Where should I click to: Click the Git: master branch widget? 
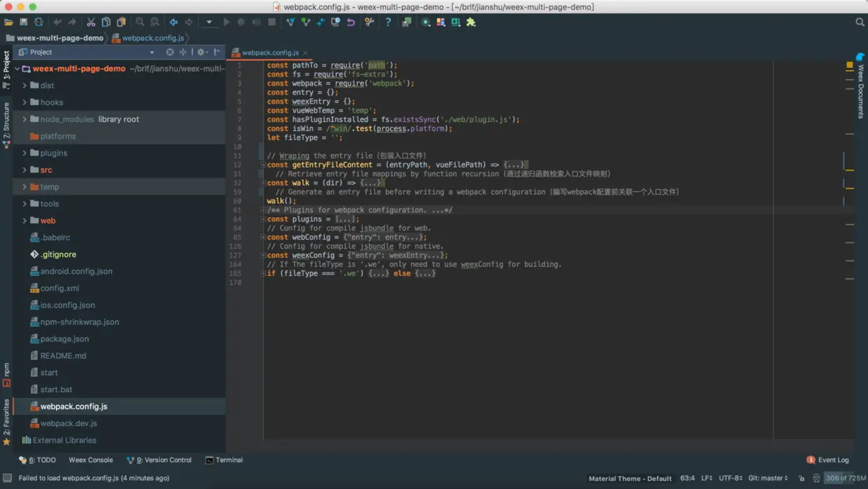click(768, 478)
